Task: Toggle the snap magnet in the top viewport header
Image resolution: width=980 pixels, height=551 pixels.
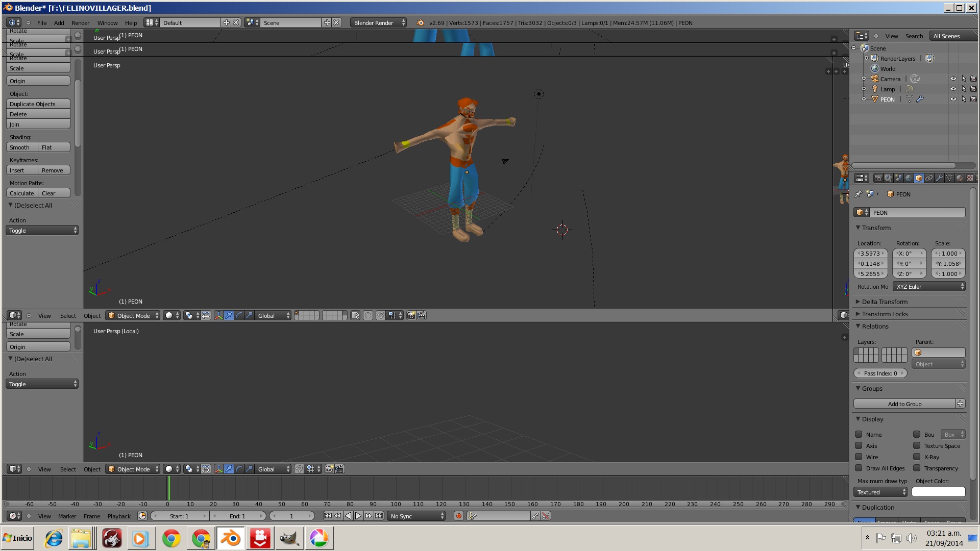Action: (x=380, y=315)
